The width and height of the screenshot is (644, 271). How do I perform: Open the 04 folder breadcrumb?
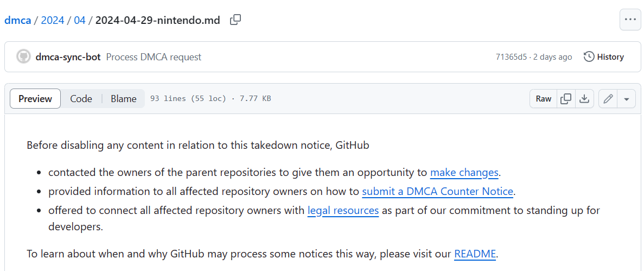coord(80,21)
